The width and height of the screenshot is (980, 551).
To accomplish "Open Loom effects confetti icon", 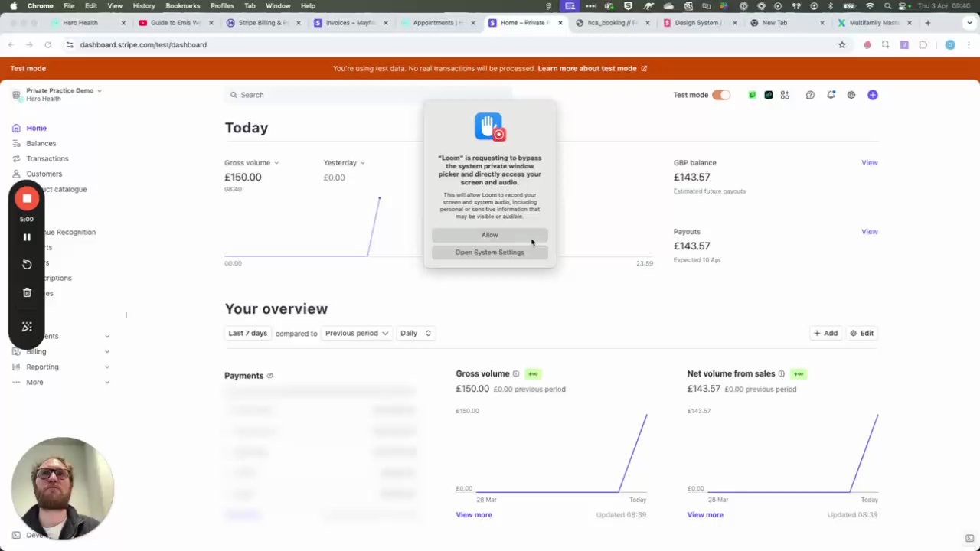I will (x=27, y=327).
